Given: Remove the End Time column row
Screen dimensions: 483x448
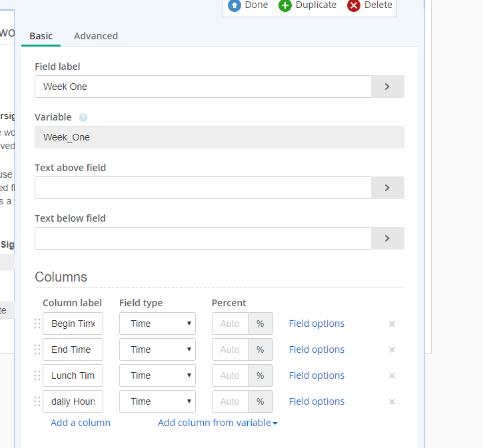Looking at the screenshot, I should [x=392, y=350].
